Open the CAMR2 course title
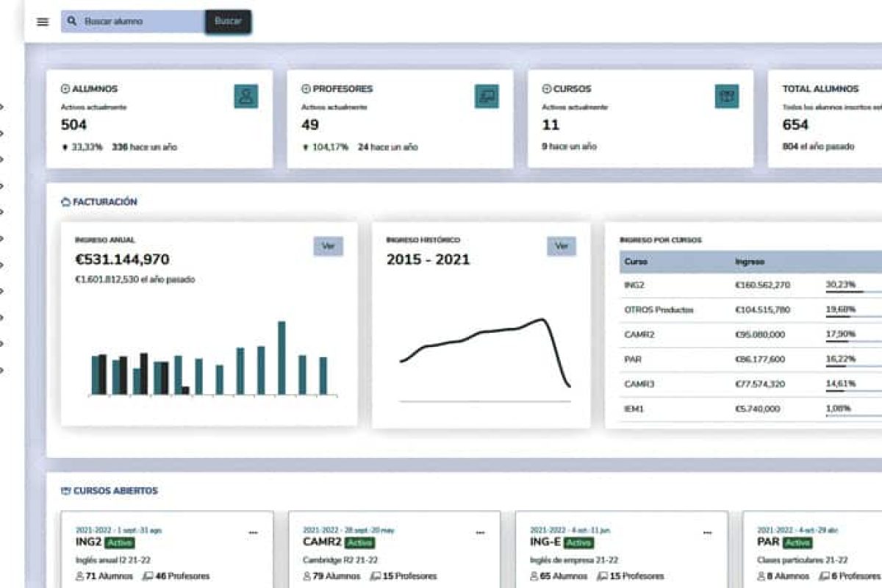This screenshot has width=882, height=588. click(322, 542)
